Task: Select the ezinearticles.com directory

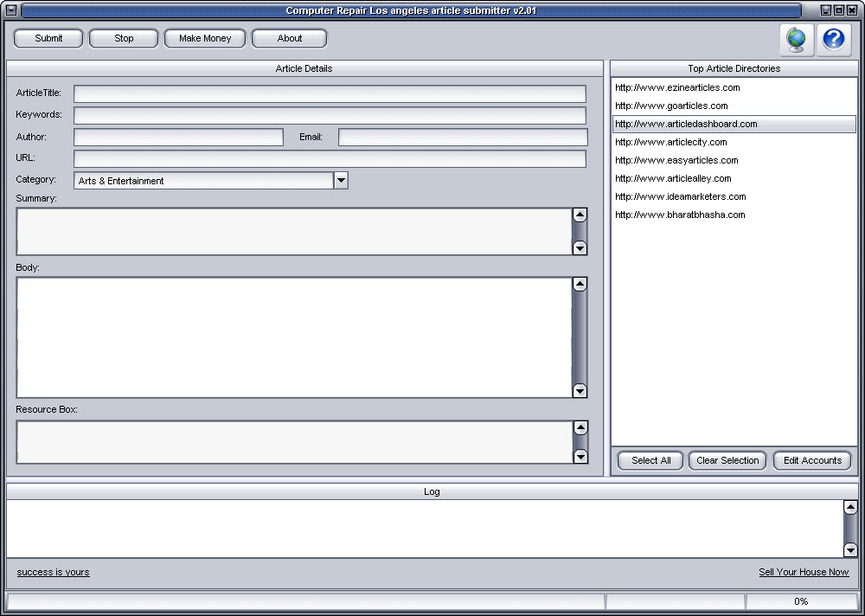Action: click(677, 87)
